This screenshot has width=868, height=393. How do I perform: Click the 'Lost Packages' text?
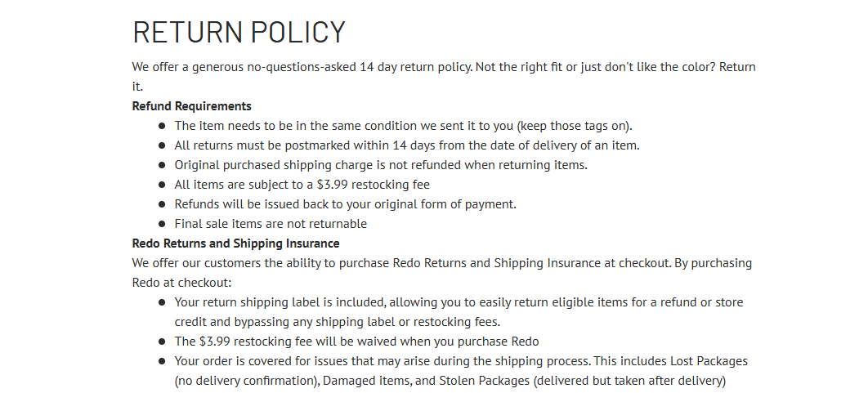(x=709, y=361)
